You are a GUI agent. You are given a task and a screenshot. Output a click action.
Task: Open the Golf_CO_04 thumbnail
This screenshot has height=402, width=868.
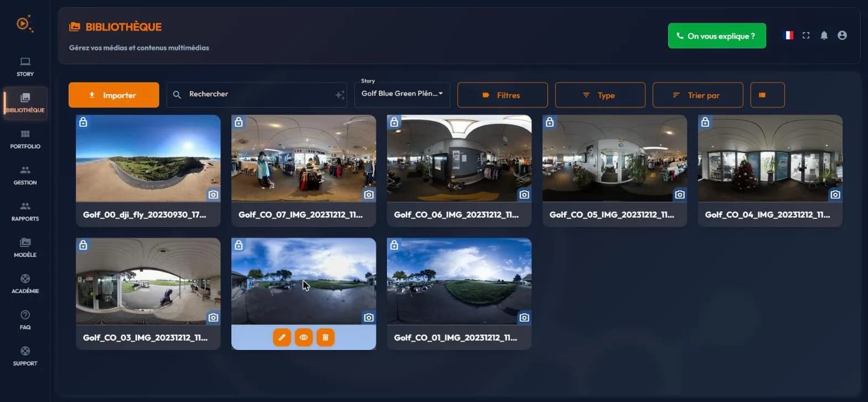(x=770, y=158)
